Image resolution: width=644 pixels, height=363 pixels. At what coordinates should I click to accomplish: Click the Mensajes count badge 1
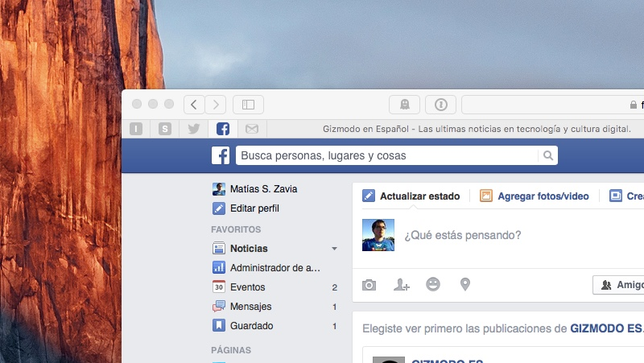335,307
